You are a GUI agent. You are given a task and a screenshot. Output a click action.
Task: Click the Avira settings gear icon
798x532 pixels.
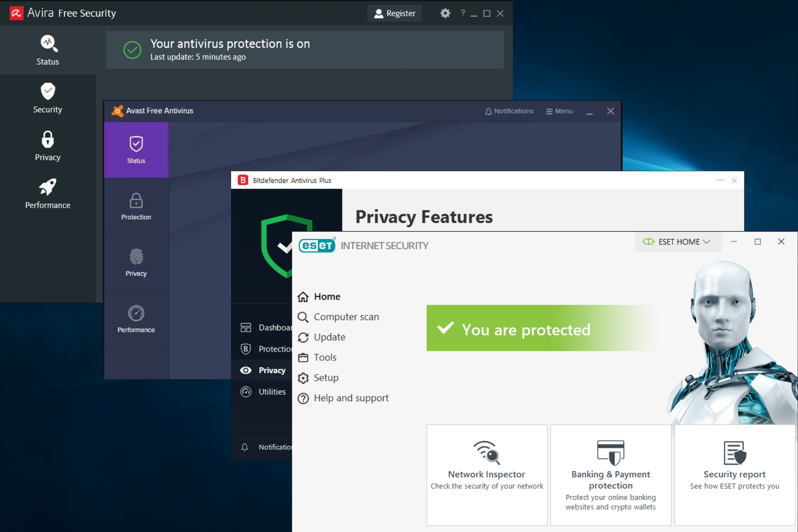click(x=445, y=13)
